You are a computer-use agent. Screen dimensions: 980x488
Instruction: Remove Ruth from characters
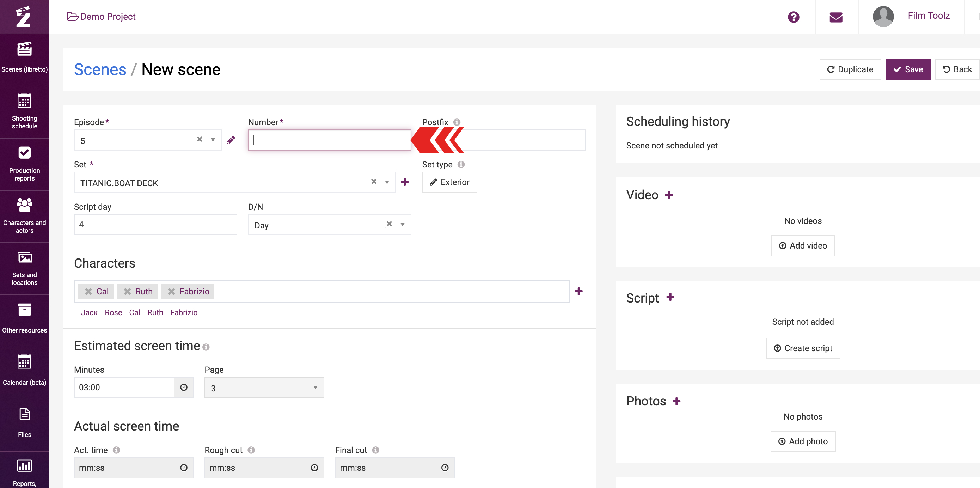(x=128, y=292)
